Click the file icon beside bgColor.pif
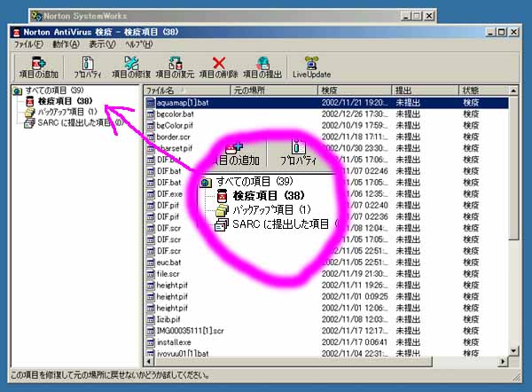The width and height of the screenshot is (532, 392). [x=151, y=126]
